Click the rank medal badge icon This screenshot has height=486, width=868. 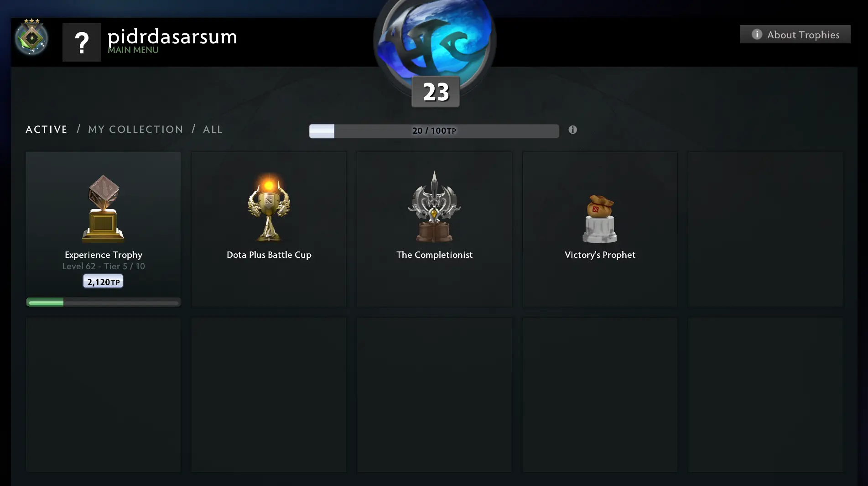click(x=31, y=37)
